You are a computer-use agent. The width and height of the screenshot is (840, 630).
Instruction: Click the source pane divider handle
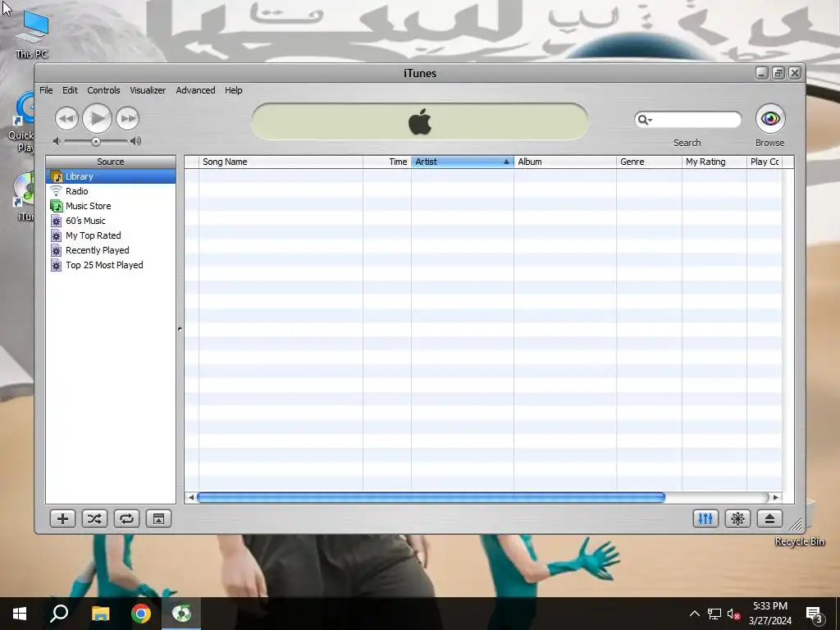tap(180, 329)
